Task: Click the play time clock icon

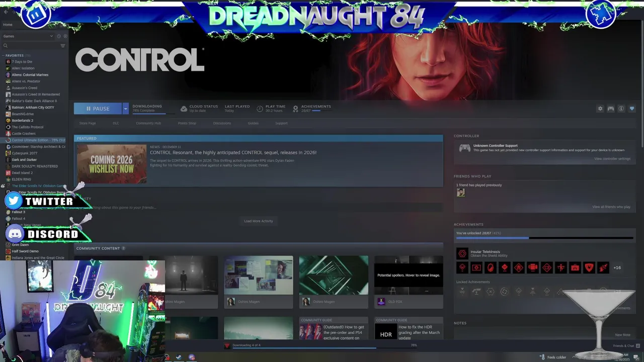Action: [260, 109]
